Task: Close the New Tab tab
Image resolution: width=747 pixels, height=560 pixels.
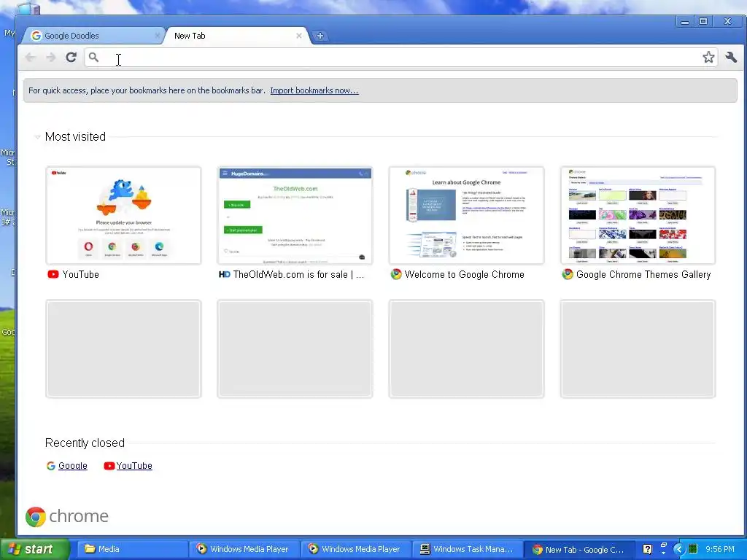Action: (x=298, y=36)
